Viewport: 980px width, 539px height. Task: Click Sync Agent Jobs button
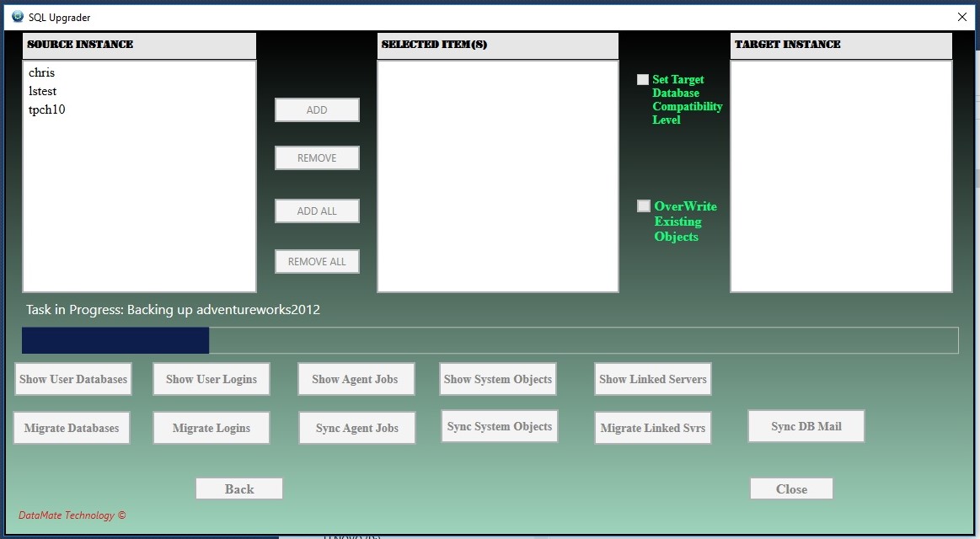[357, 428]
